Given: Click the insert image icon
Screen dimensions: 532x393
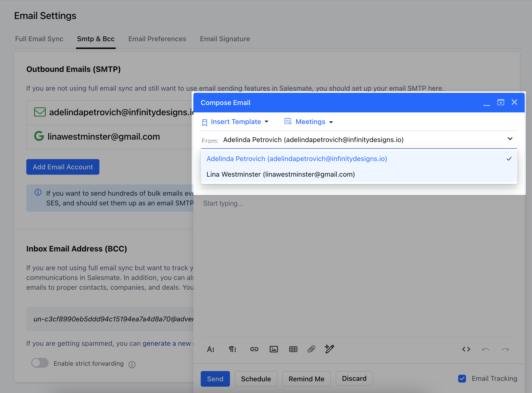Looking at the screenshot, I should pyautogui.click(x=274, y=349).
